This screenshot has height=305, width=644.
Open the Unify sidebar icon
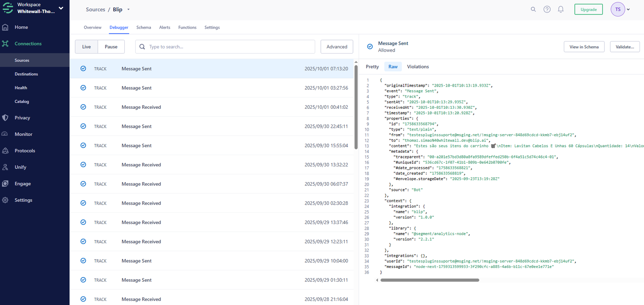pos(5,167)
